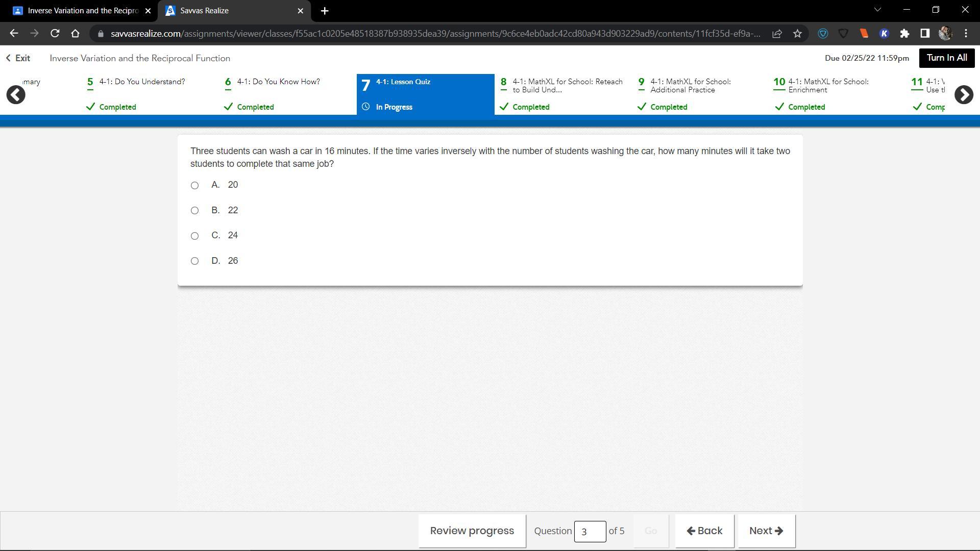Open Chrome three-dot menu
The height and width of the screenshot is (551, 980).
tap(966, 34)
